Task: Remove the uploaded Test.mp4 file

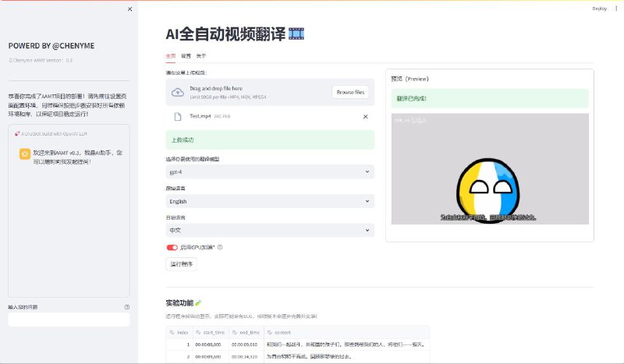Action: pos(365,117)
